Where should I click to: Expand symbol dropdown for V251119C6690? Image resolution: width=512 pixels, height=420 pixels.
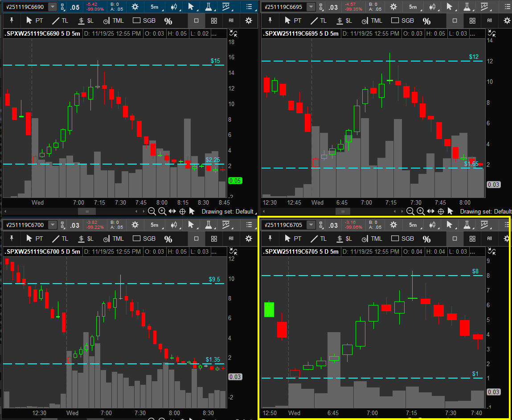(52, 7)
